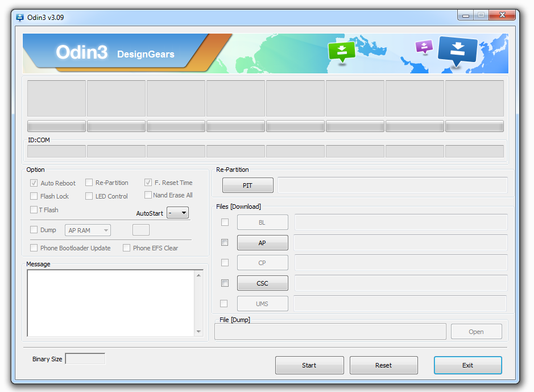This screenshot has height=392, width=534.
Task: Click the Odin3 title bar app icon
Action: pyautogui.click(x=20, y=18)
